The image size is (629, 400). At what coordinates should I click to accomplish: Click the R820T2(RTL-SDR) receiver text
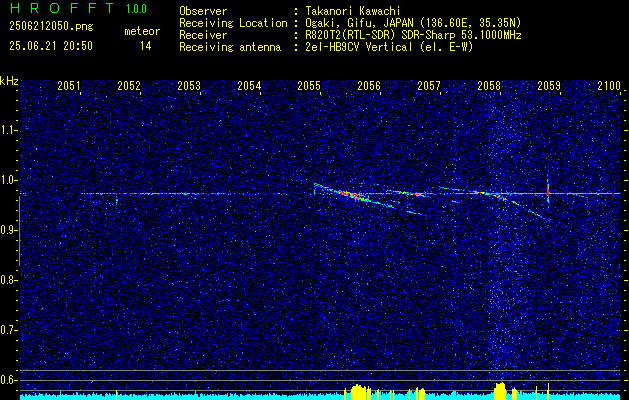412,35
